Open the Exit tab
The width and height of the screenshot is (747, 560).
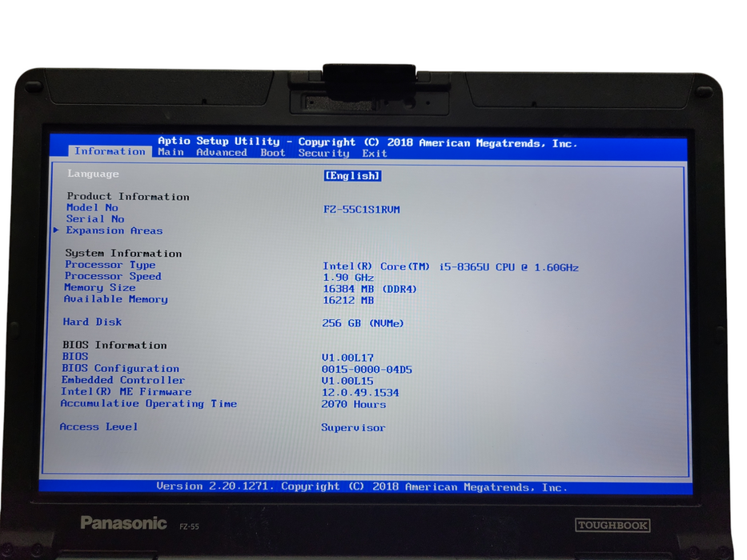click(x=375, y=154)
